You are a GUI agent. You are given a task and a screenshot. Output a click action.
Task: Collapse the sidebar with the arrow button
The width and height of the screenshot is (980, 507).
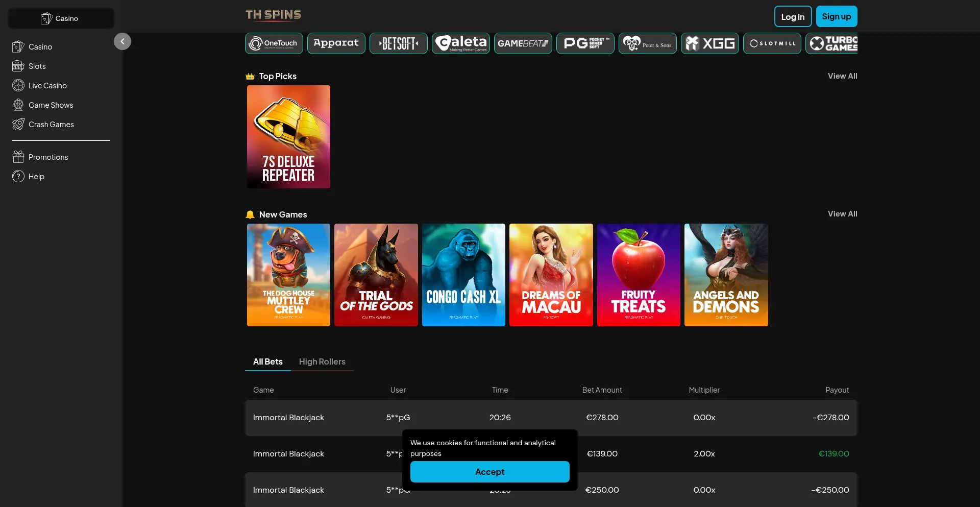(122, 41)
